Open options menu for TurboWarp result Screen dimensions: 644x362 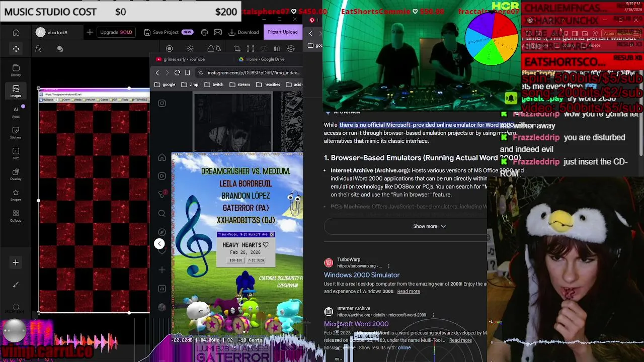point(388,266)
